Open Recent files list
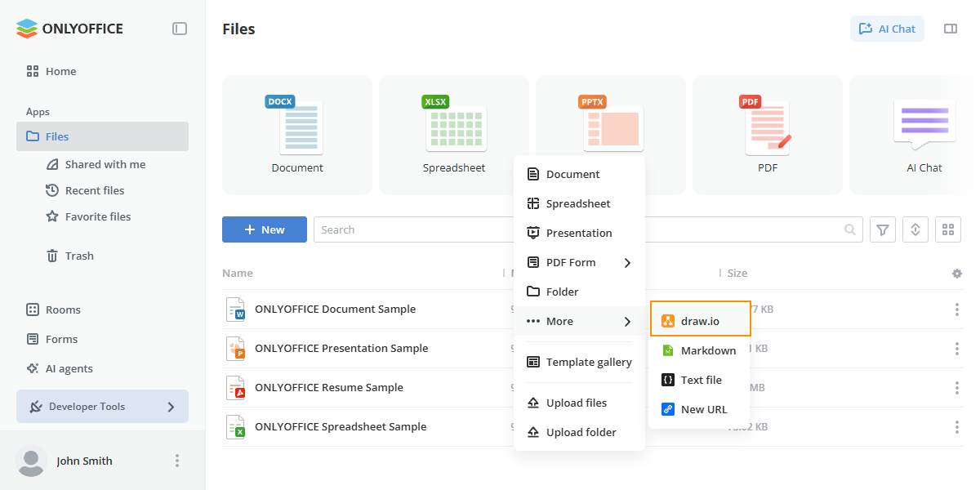This screenshot has width=980, height=490. tap(85, 190)
